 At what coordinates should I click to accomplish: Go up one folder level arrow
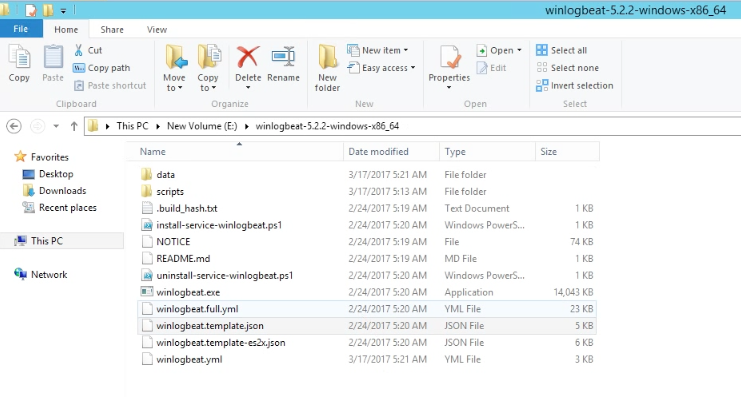pos(74,126)
